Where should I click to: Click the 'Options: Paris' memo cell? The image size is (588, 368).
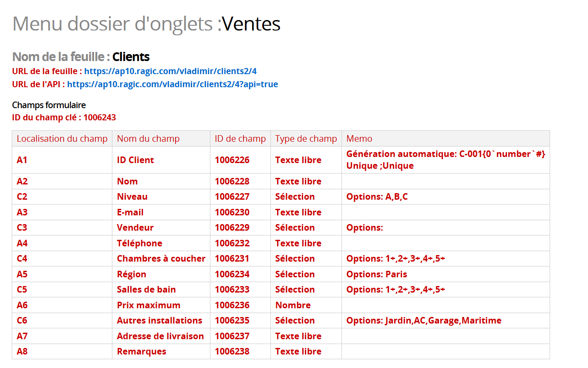tap(446, 274)
